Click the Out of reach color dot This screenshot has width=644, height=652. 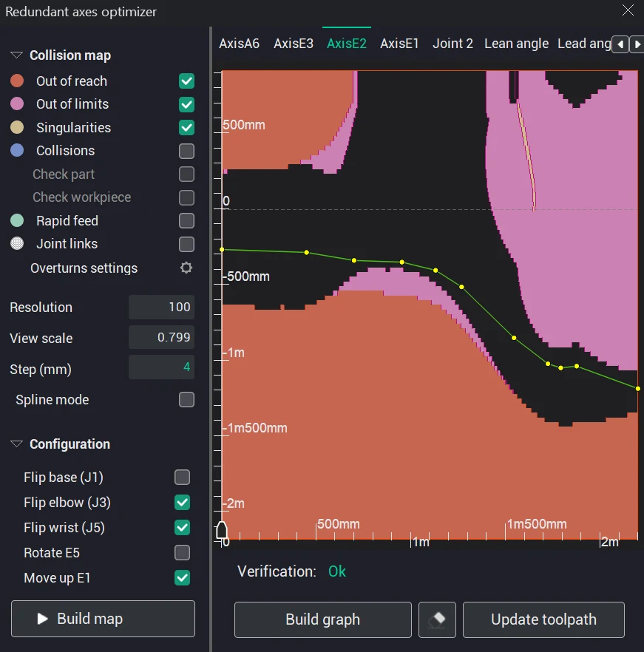pyautogui.click(x=17, y=81)
